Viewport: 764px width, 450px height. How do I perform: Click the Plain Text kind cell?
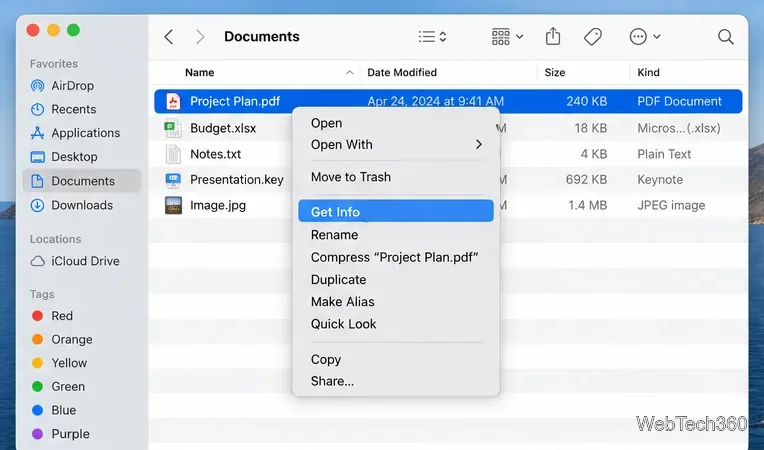[x=664, y=154]
